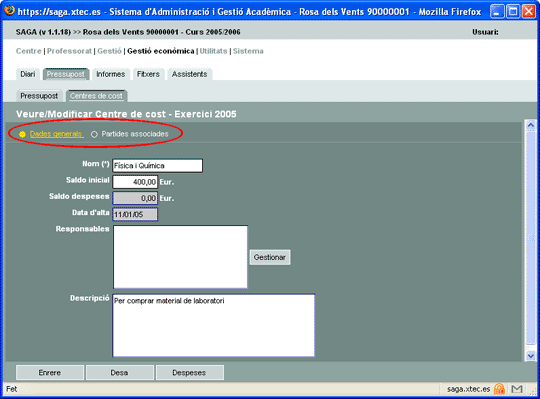Switch to the top-row Pressupost tab
Viewport: 540px width, 399px height.
pos(66,74)
